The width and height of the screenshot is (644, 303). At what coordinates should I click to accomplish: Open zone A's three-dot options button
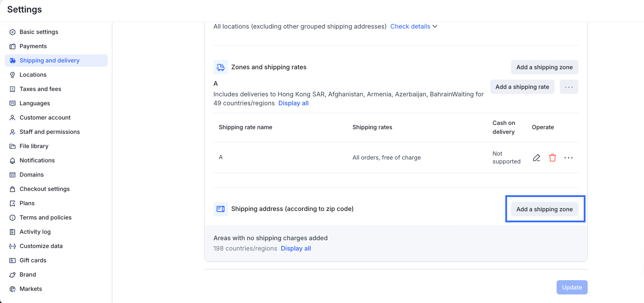tap(569, 87)
